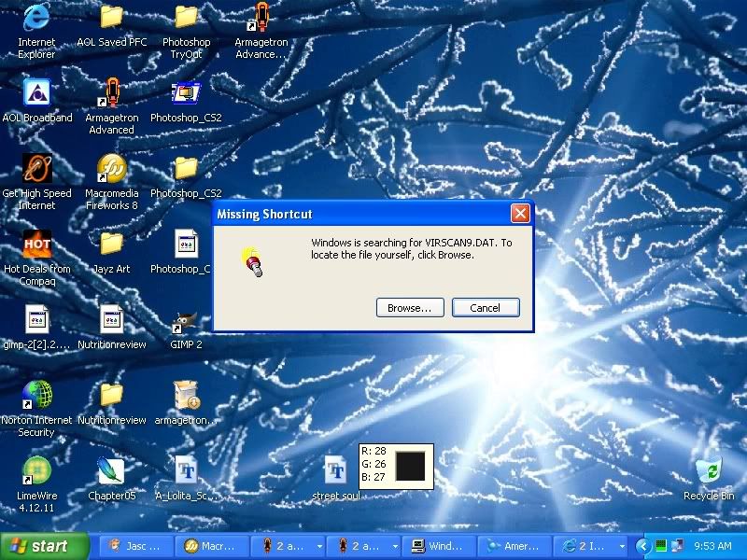
Task: Close the Missing Shortcut dialog
Action: pyautogui.click(x=520, y=214)
